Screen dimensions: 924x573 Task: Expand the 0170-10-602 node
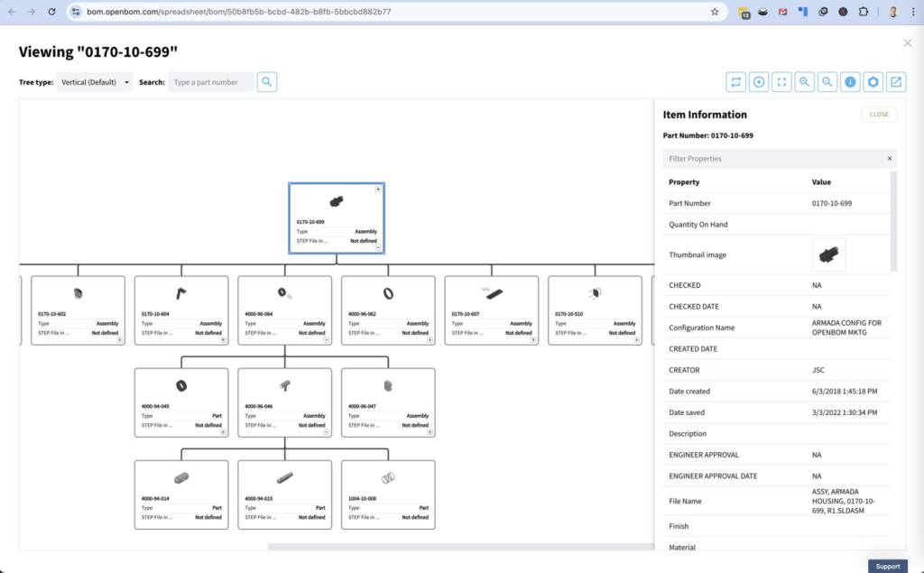[x=120, y=340]
